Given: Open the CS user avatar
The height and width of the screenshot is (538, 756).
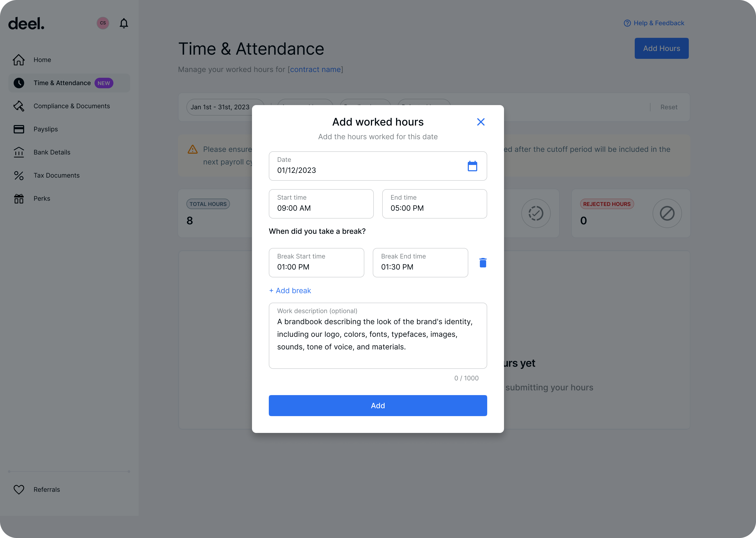Looking at the screenshot, I should [103, 23].
